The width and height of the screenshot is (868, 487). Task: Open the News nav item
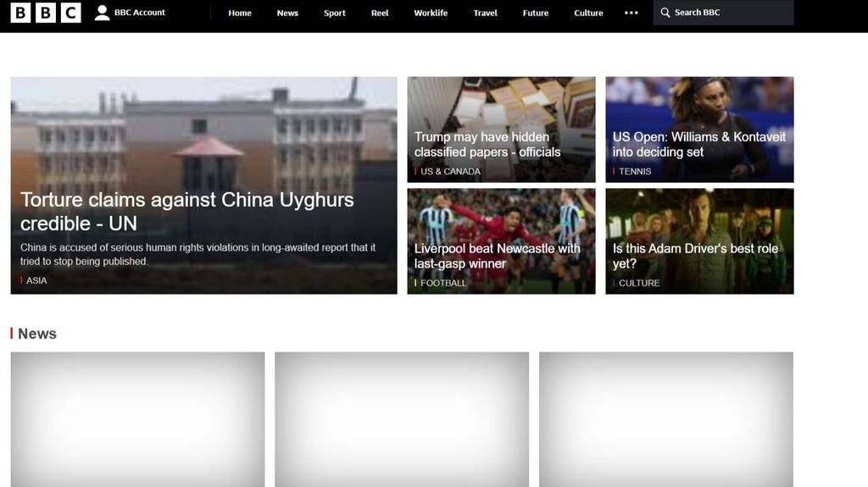click(x=287, y=13)
